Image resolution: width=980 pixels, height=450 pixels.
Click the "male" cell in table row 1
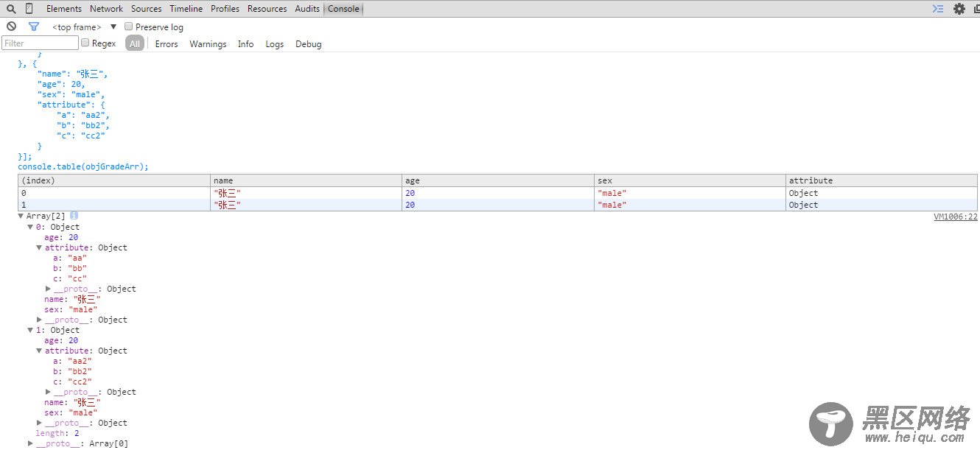click(x=690, y=205)
